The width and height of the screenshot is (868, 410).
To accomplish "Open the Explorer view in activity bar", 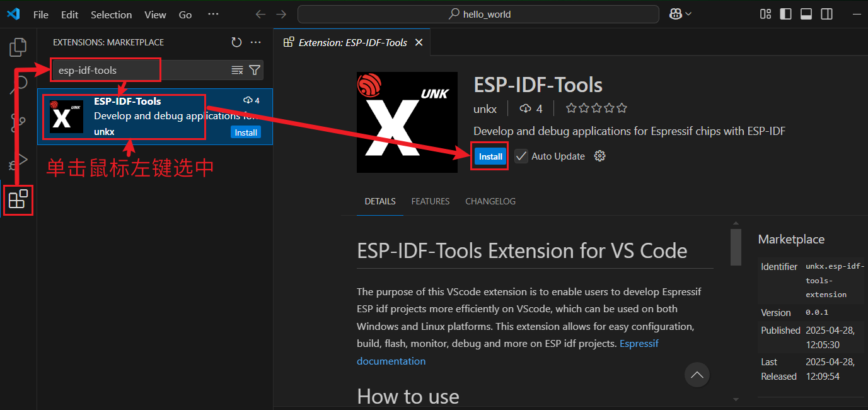I will [18, 47].
